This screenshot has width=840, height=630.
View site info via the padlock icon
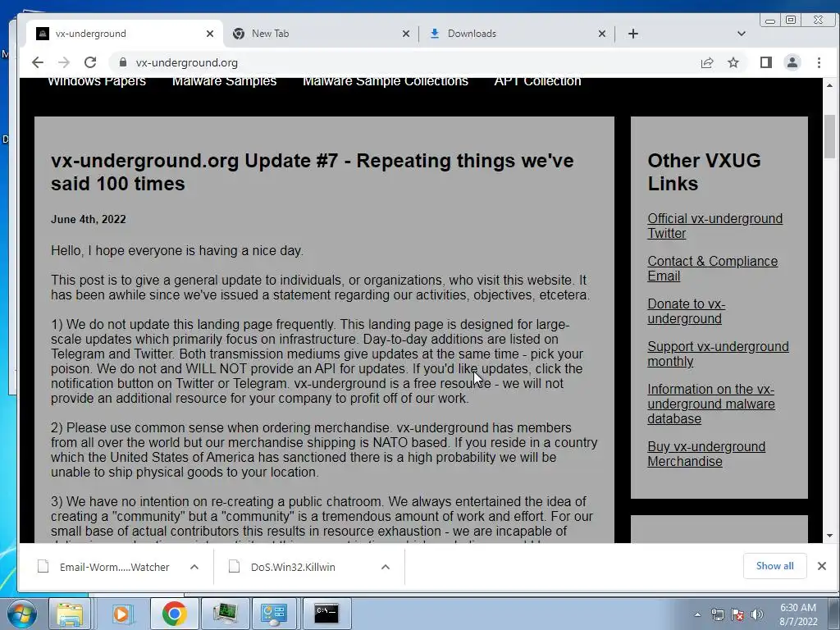[x=123, y=62]
